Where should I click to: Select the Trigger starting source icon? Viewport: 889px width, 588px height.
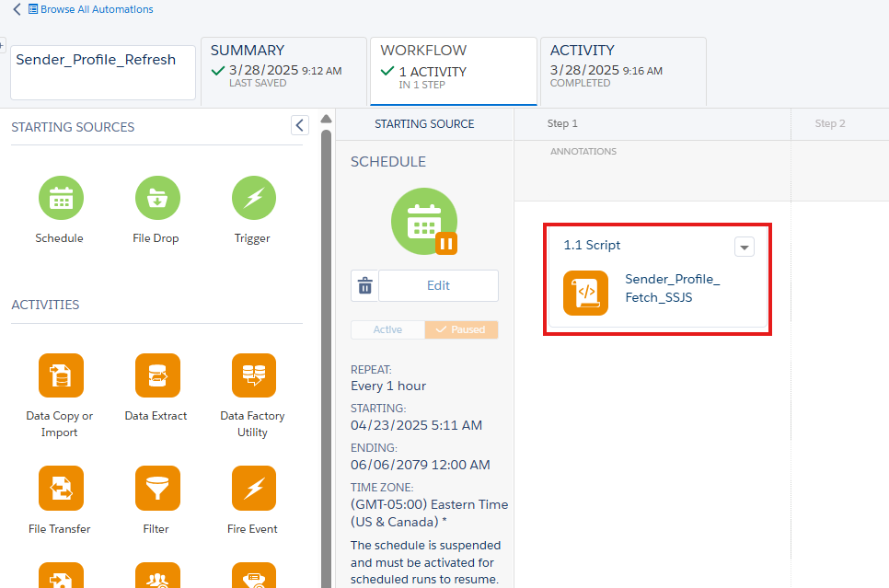(x=253, y=198)
